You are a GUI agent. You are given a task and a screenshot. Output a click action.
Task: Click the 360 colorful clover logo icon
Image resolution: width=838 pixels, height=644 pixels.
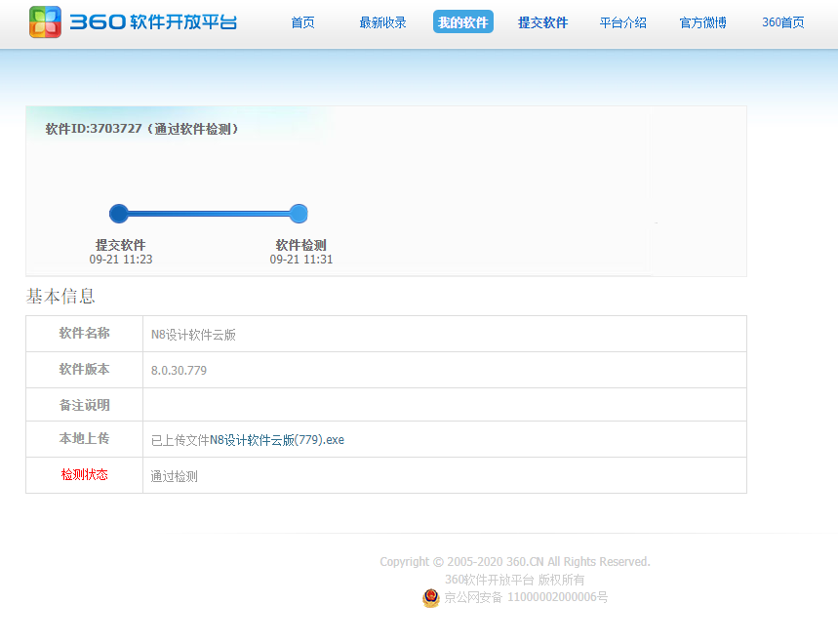46,21
